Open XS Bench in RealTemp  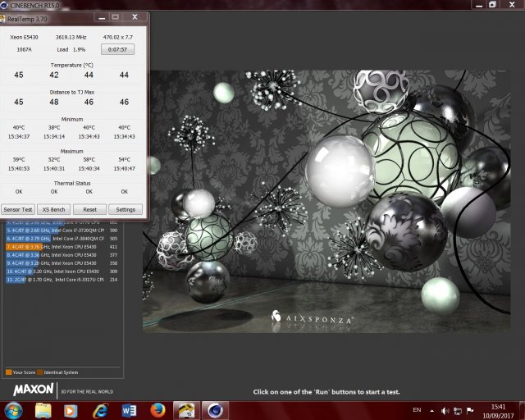tap(54, 209)
